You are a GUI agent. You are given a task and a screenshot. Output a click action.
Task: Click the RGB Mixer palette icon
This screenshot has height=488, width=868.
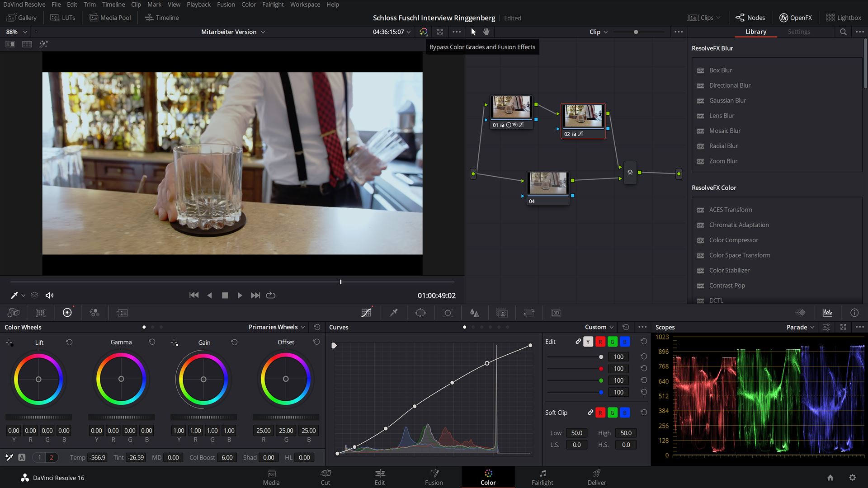pos(94,313)
